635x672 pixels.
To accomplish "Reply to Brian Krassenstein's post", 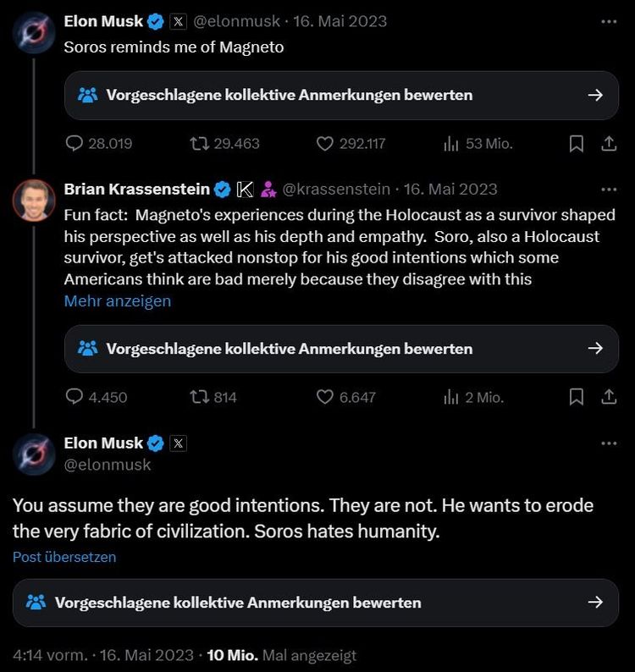I will coord(75,397).
